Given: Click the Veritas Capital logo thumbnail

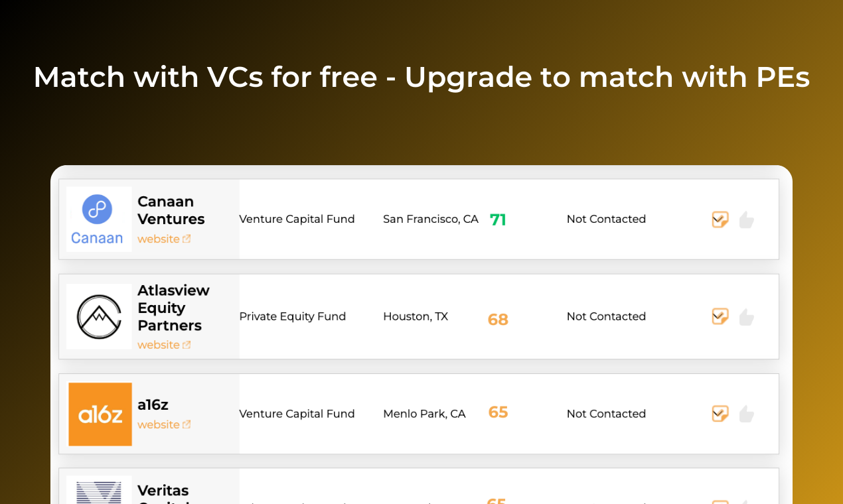Looking at the screenshot, I should point(99,491).
